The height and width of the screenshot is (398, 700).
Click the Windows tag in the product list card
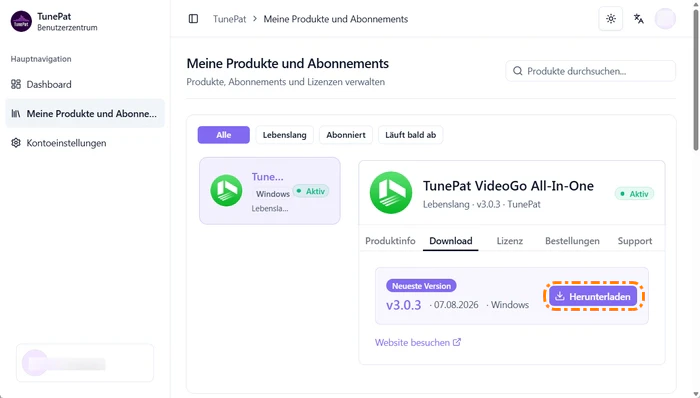(273, 194)
